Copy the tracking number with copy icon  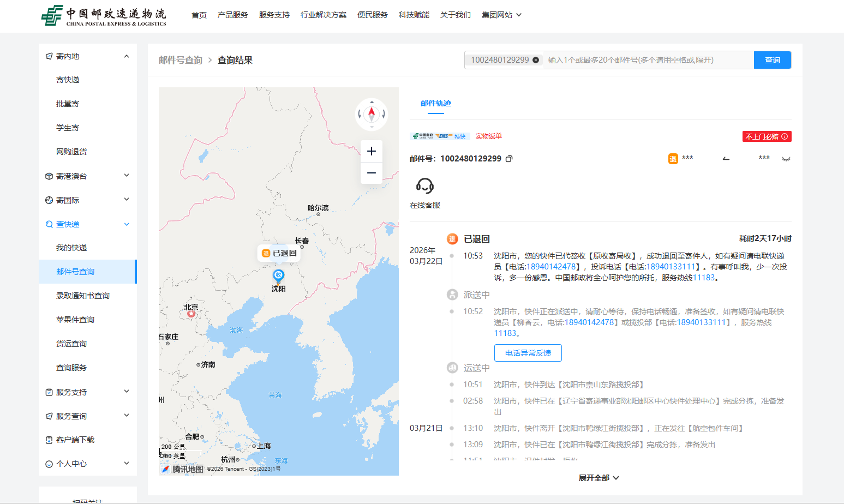[509, 159]
